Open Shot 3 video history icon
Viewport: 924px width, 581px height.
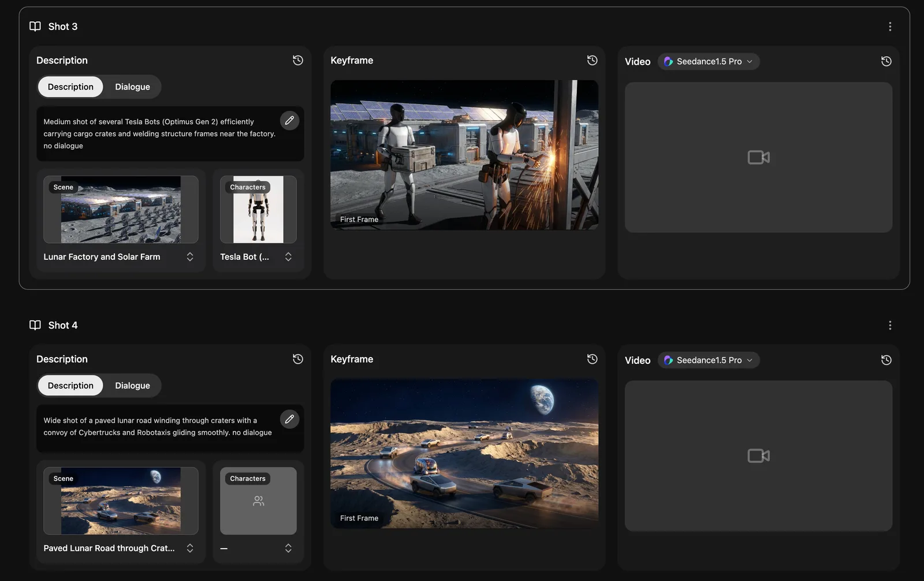(x=886, y=61)
